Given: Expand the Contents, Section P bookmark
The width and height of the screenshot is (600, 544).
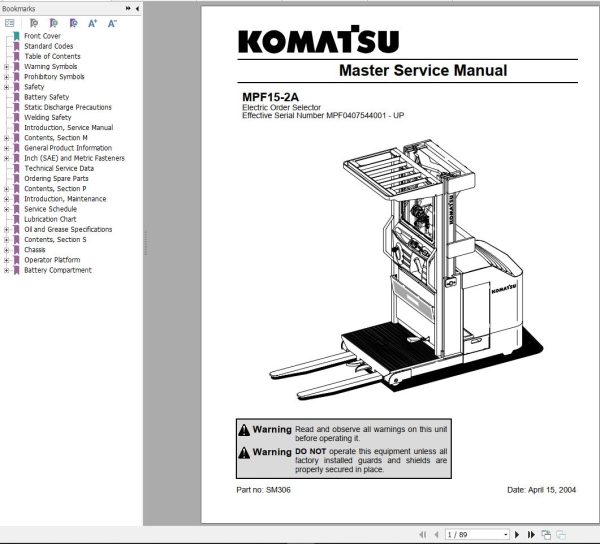Looking at the screenshot, I should click(6, 189).
